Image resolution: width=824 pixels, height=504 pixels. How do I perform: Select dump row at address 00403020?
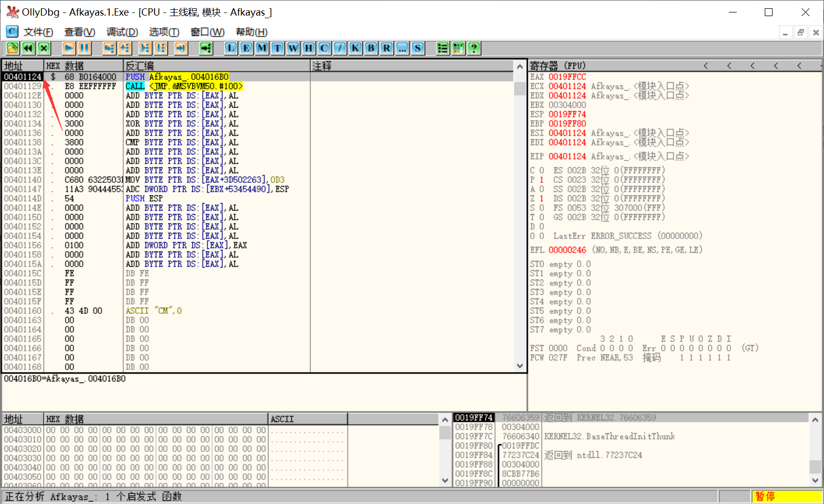click(x=220, y=449)
